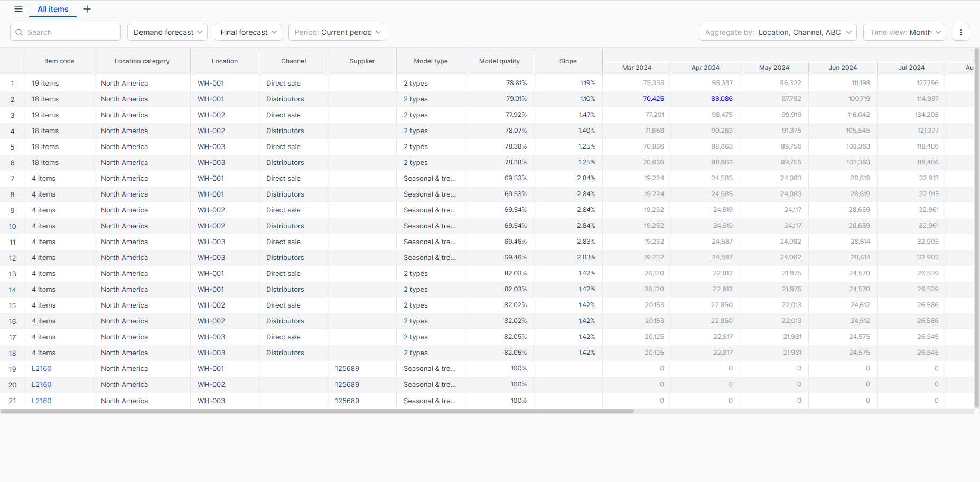Open the L2160 item link in row 19
980x482 pixels.
coord(42,369)
